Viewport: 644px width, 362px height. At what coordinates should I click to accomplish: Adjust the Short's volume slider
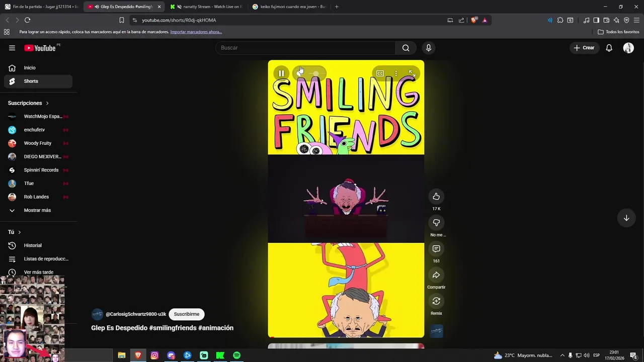coord(315,73)
